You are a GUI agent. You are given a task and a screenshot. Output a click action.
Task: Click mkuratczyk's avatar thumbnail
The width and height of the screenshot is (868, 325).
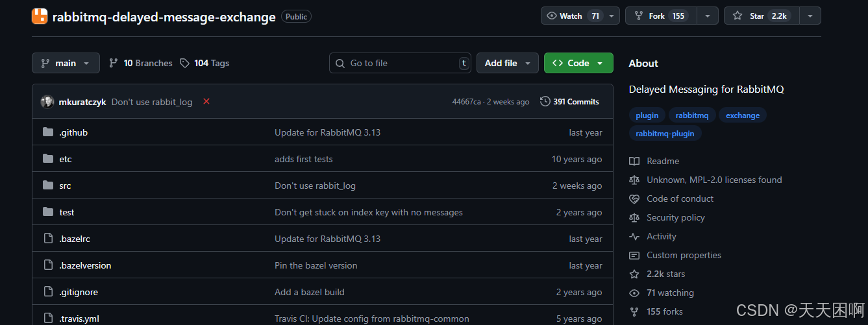coord(47,102)
